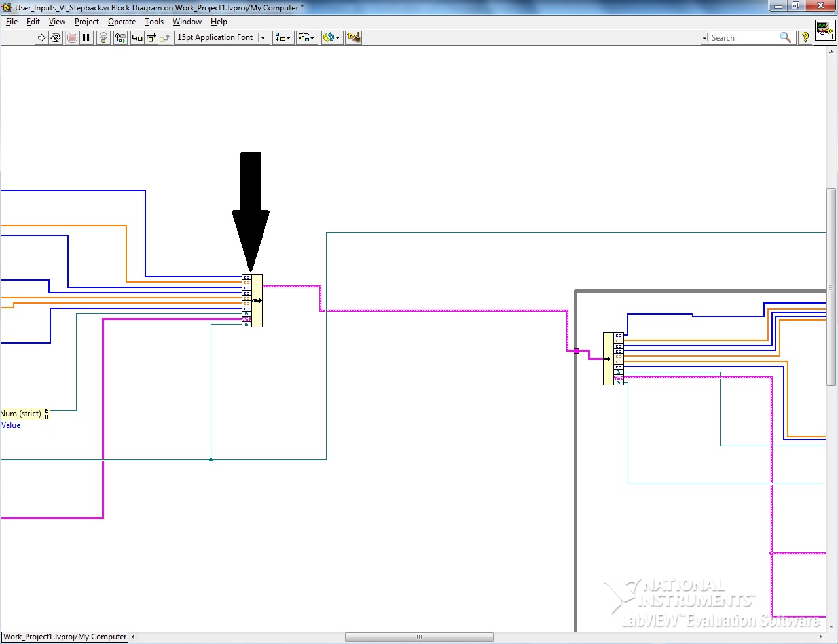Click Step Over button

[x=151, y=37]
